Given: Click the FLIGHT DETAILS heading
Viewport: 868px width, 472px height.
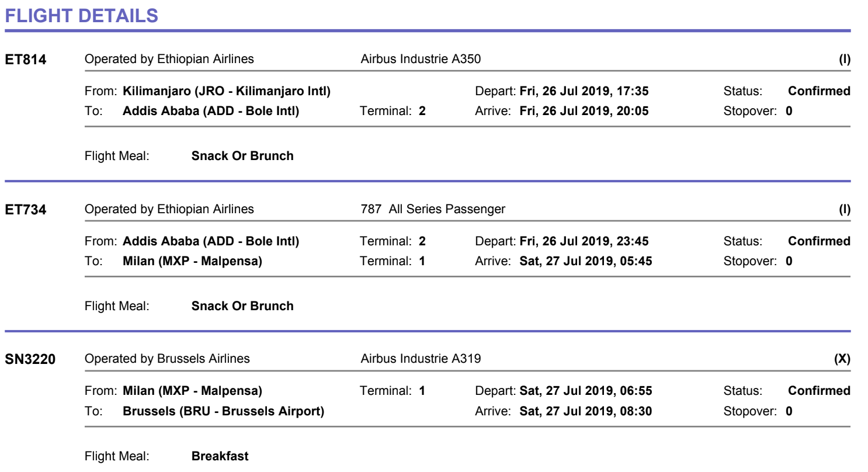Looking at the screenshot, I should [x=81, y=16].
